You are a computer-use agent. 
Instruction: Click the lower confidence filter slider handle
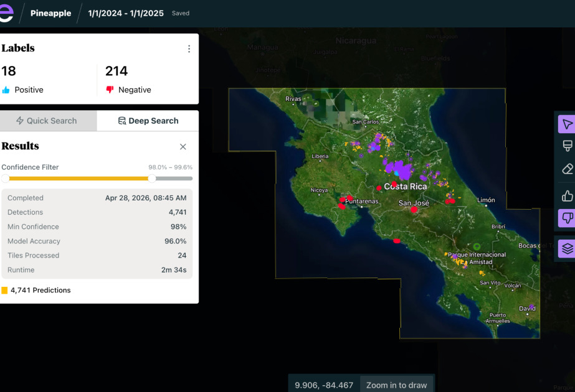[x=6, y=179]
